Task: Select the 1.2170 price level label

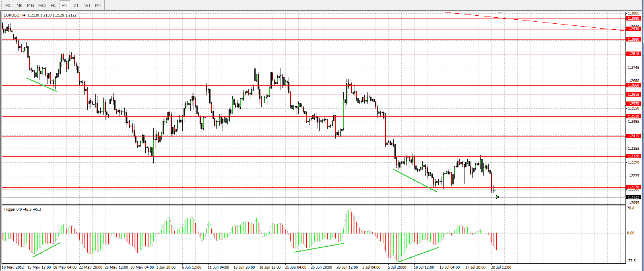Action: [634, 187]
